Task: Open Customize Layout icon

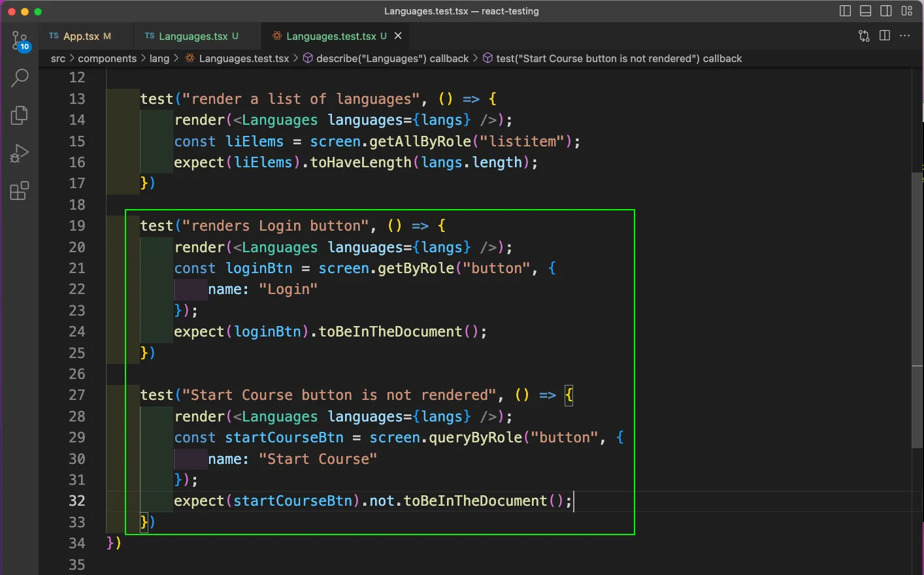Action: pos(907,11)
